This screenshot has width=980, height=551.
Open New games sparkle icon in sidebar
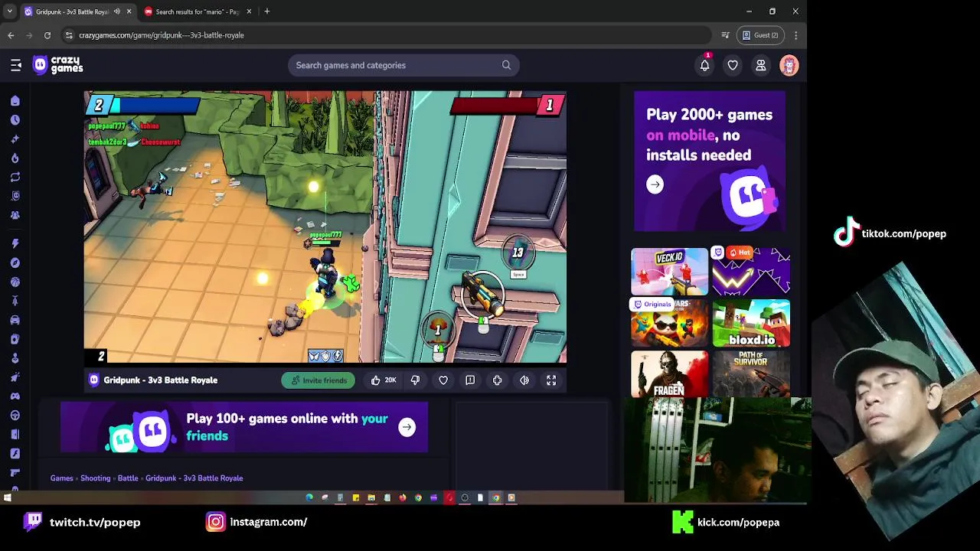[x=15, y=139]
